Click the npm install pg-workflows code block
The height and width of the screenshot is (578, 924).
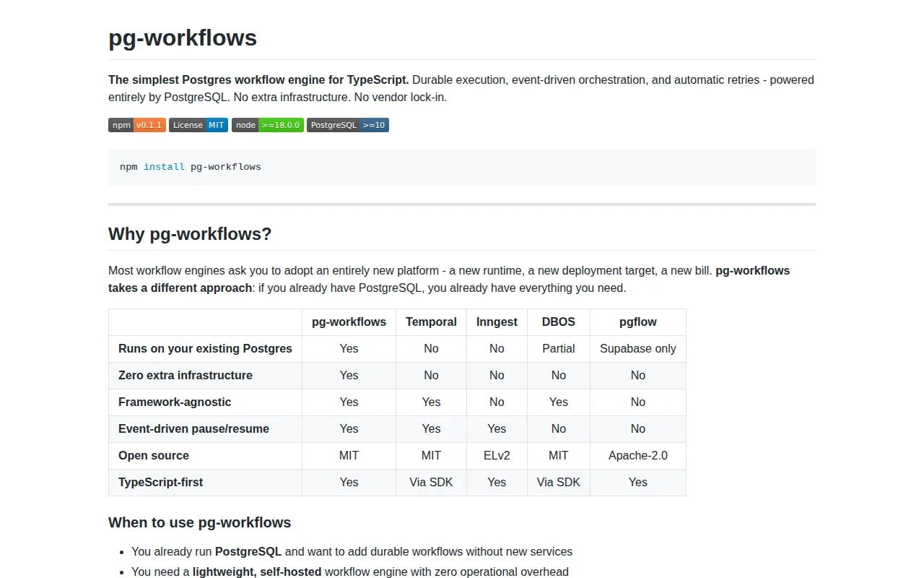pos(462,167)
